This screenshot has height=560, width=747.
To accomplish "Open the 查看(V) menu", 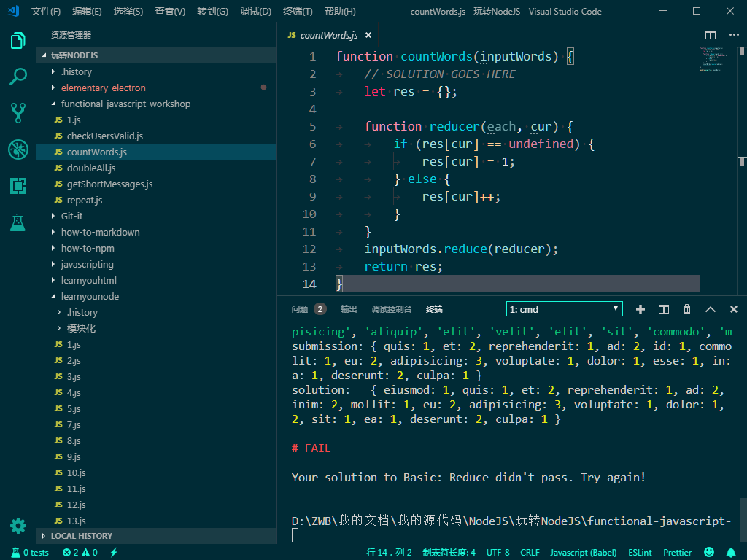I will point(169,11).
